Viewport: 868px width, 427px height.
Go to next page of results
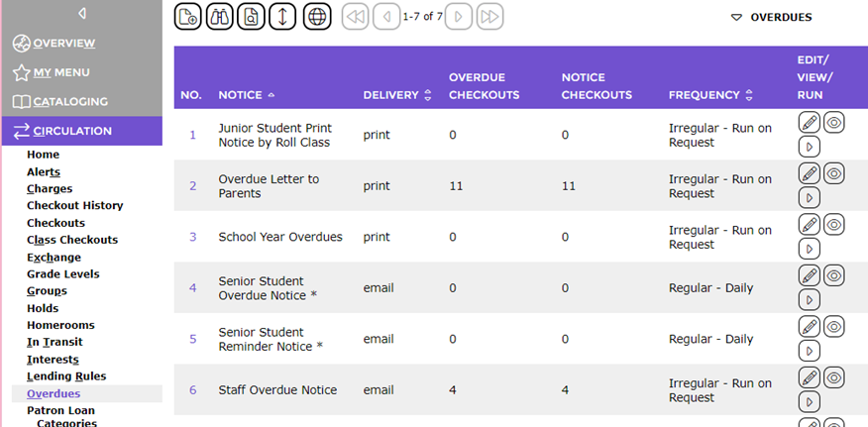tap(459, 17)
